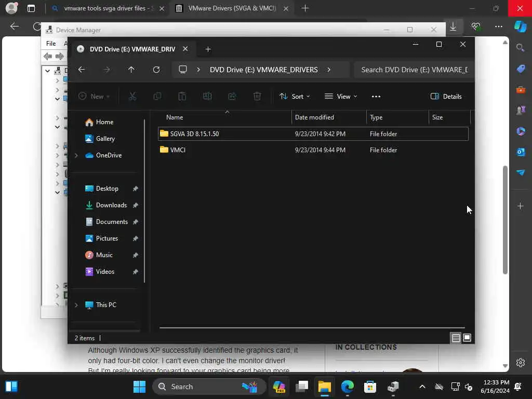
Task: Open Documents in navigation pane
Action: click(x=112, y=221)
